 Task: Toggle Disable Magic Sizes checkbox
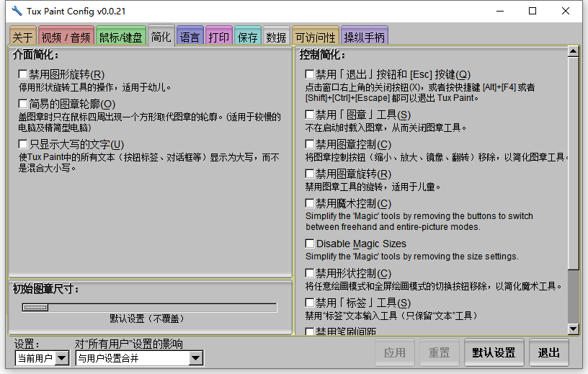pyautogui.click(x=310, y=244)
